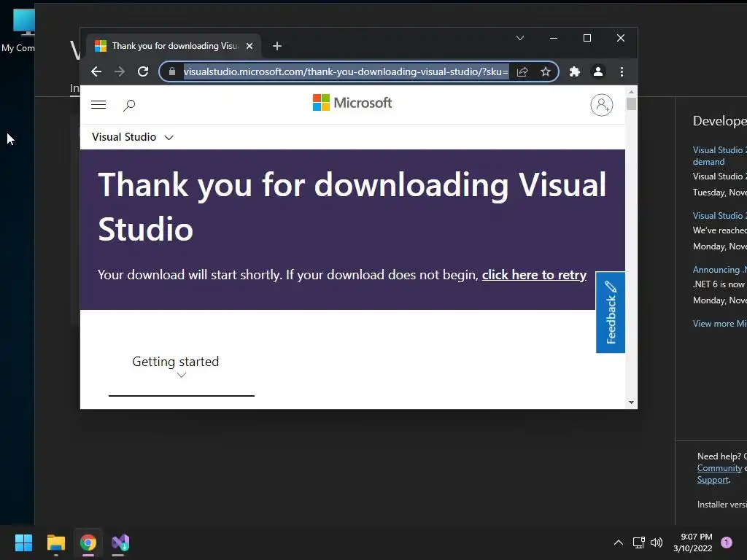
Task: Open the Microsoft hamburger menu
Action: click(x=98, y=105)
